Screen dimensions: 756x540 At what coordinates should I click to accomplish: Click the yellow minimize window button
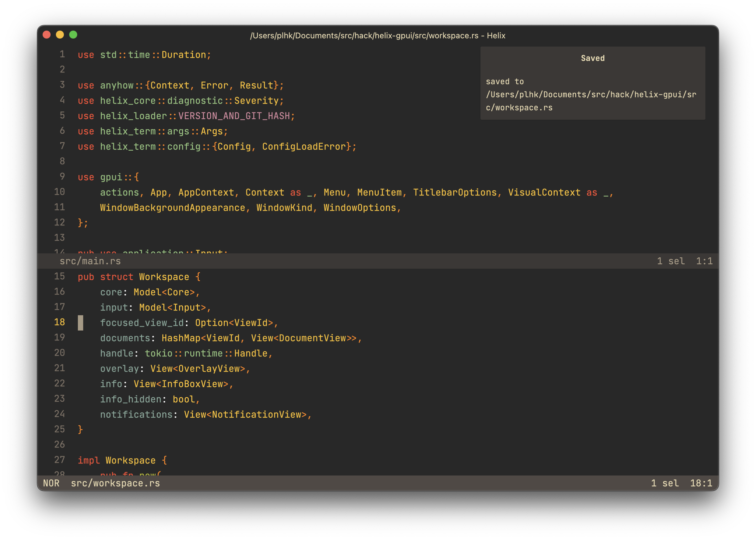tap(60, 35)
